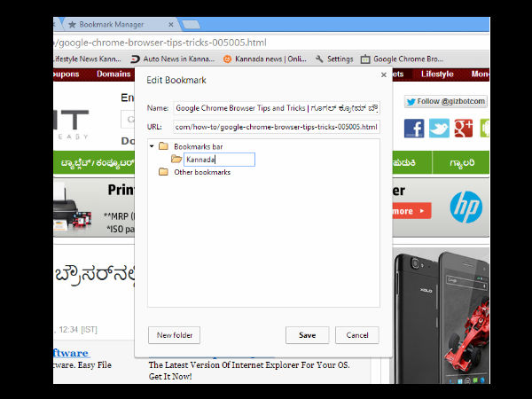The image size is (532, 399).
Task: Open the Settings bookmark wrench icon
Action: point(320,59)
